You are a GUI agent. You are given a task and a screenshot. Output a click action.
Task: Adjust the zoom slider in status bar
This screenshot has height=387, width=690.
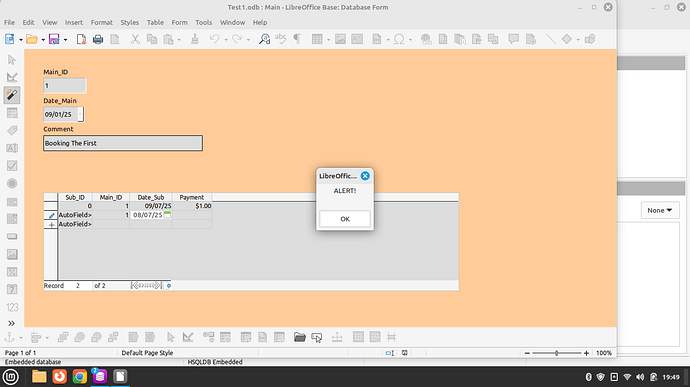556,353
